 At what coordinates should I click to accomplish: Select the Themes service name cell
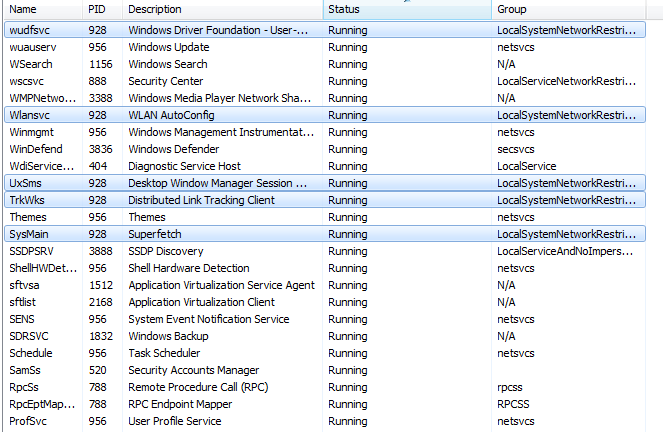point(28,217)
